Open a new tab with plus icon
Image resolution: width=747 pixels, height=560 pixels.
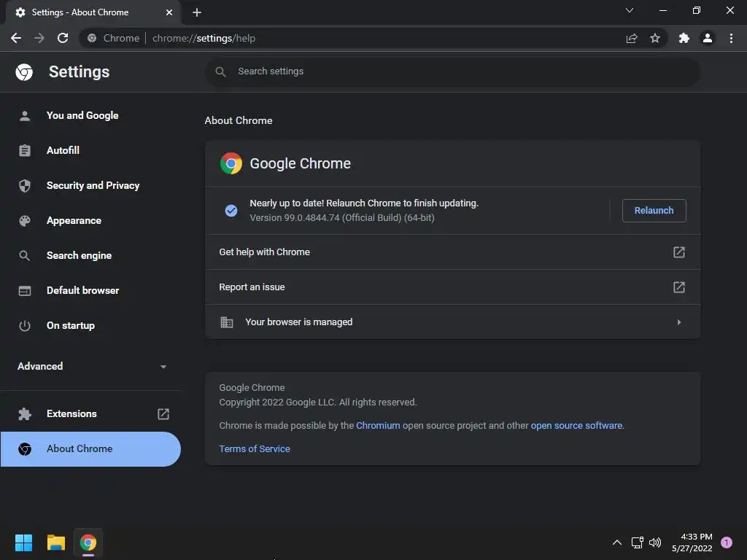pos(197,12)
